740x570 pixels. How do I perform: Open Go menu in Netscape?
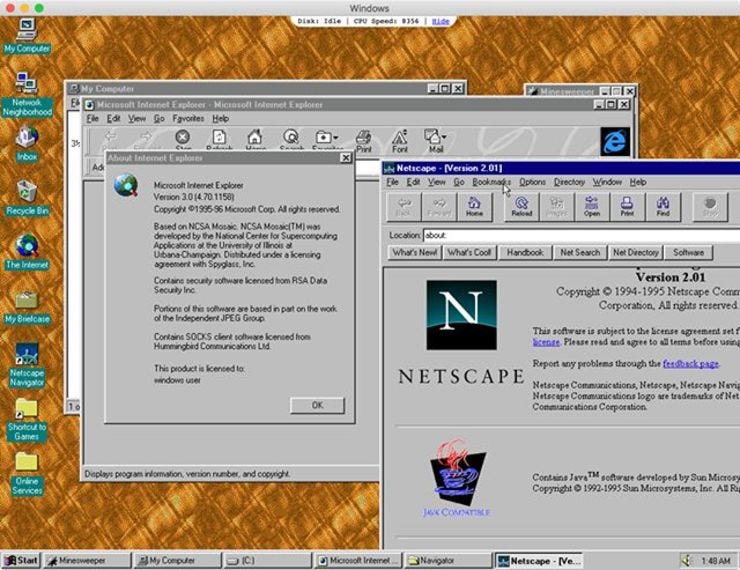[459, 182]
